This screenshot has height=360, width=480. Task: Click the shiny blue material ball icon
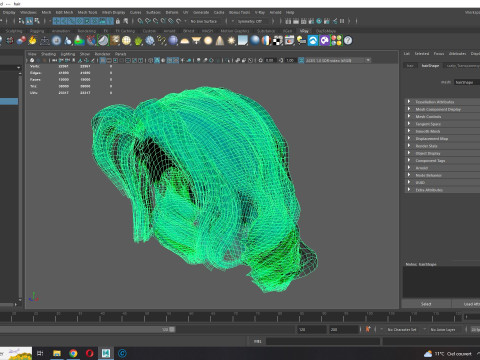255,41
